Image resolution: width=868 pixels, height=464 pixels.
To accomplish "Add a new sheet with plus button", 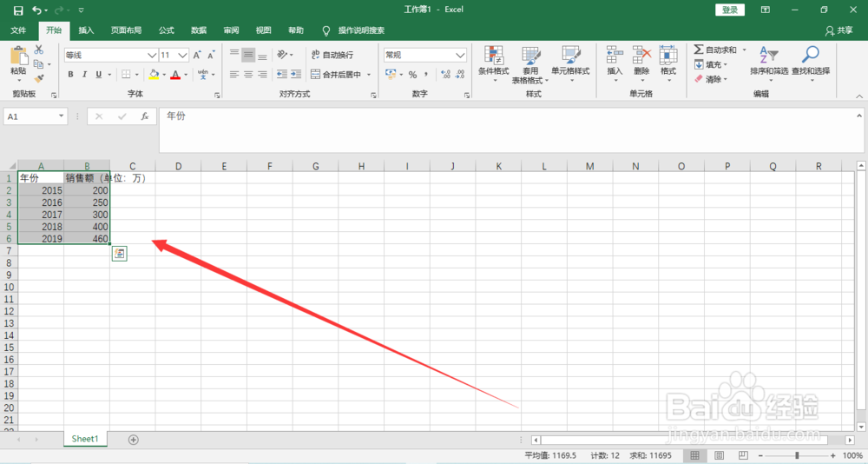I will point(134,440).
